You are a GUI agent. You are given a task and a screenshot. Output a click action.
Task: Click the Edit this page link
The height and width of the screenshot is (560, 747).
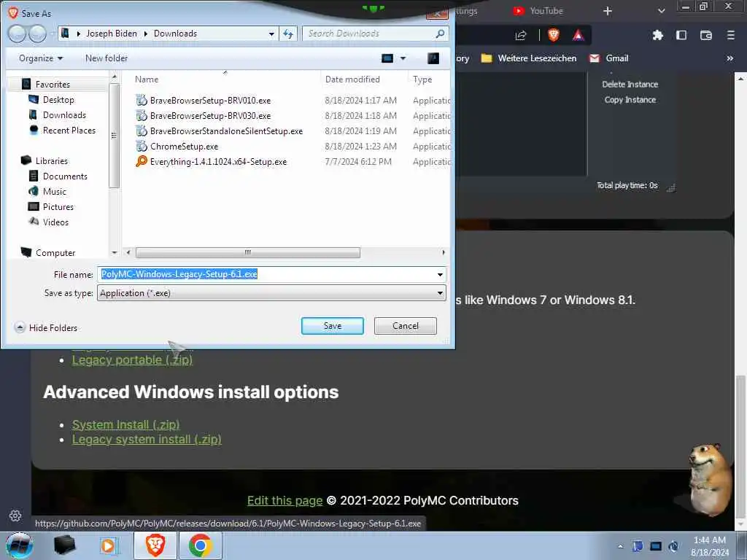285,500
